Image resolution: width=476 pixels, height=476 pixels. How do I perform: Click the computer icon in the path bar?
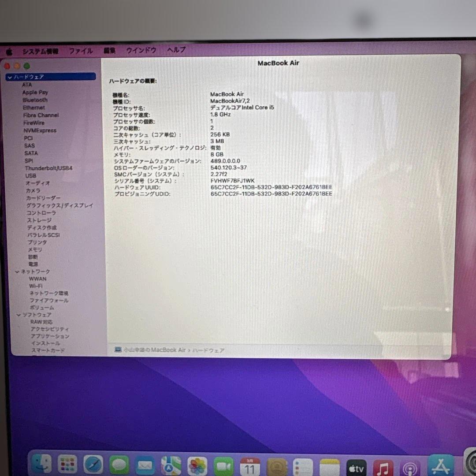coord(118,350)
